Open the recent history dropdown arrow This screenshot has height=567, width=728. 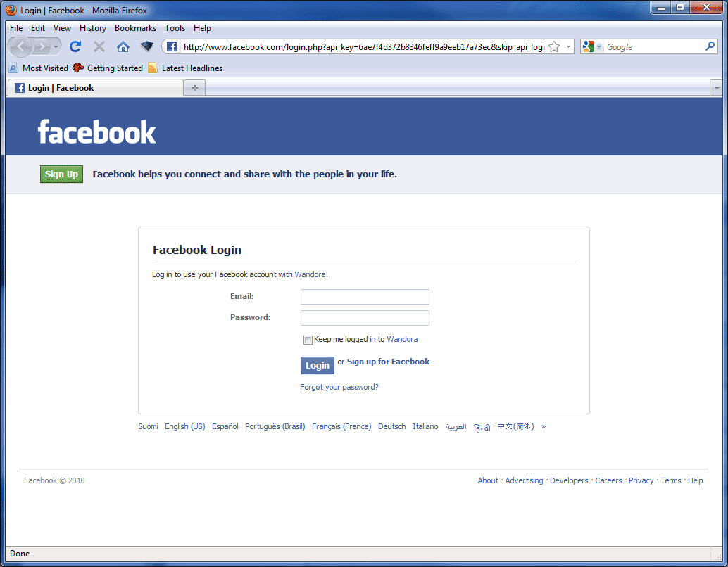point(56,46)
